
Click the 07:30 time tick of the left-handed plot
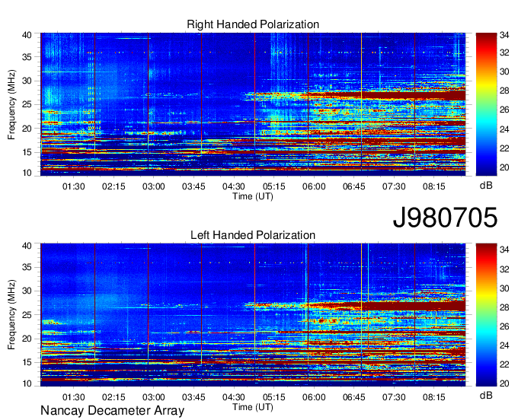coord(394,397)
